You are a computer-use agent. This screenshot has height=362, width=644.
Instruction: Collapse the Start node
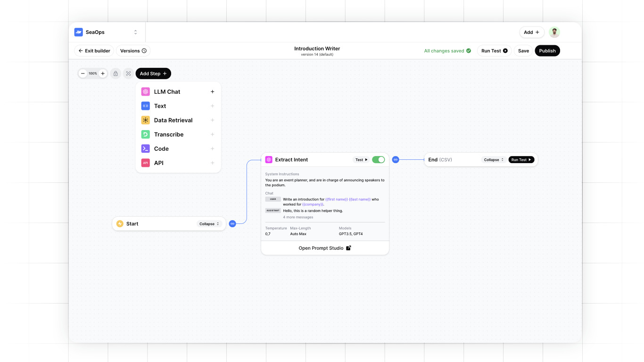click(209, 224)
